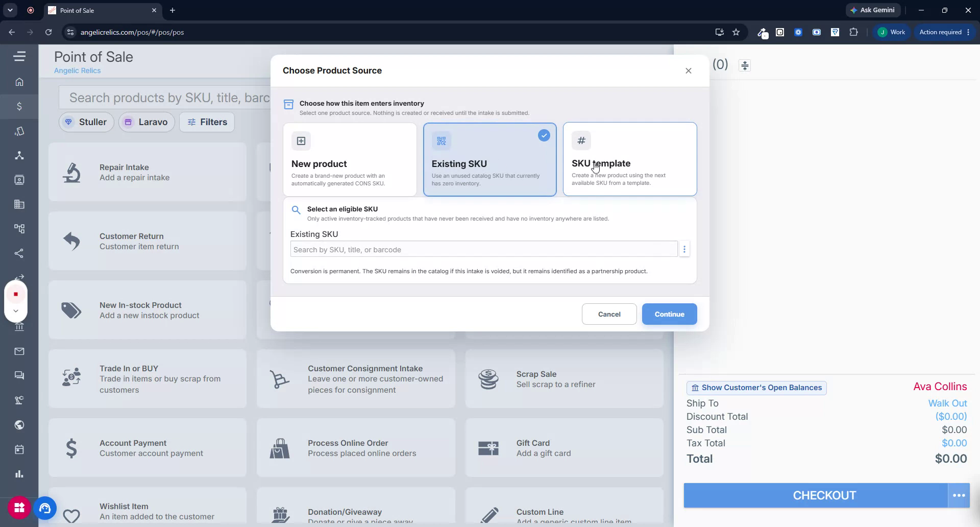Expand the recording widget chevron
Viewport: 980px width, 527px height.
16,310
